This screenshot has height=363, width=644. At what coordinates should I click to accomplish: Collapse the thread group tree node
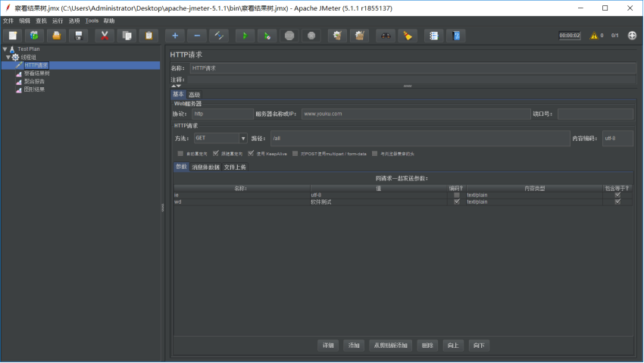(8, 57)
